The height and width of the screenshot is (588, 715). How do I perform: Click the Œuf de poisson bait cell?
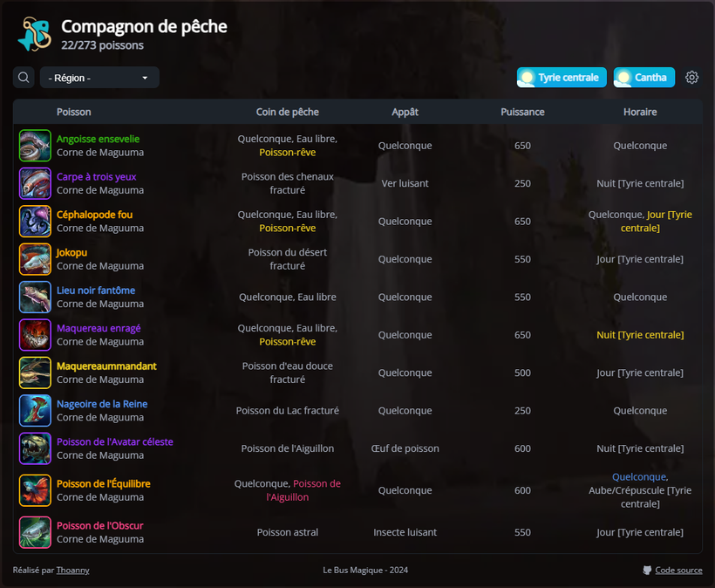tap(405, 448)
